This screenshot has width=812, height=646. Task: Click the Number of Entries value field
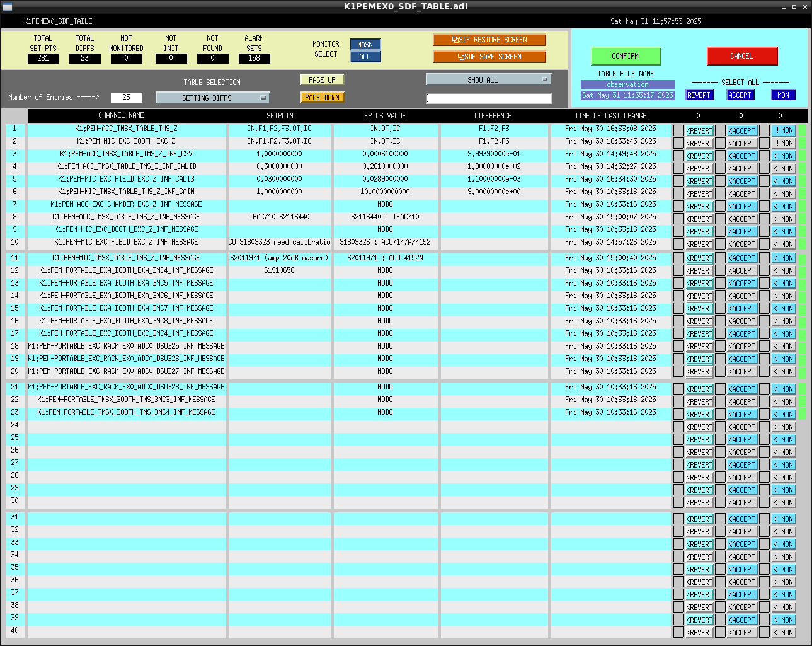click(126, 97)
